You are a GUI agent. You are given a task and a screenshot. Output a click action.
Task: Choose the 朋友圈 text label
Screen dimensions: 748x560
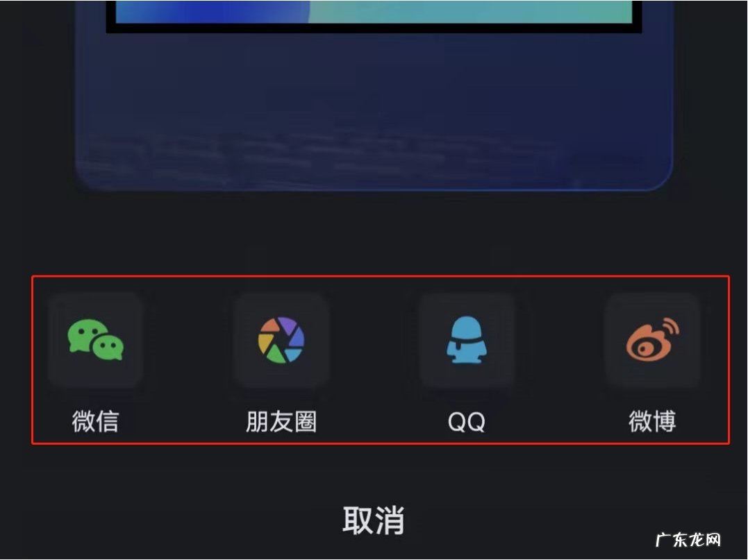[x=281, y=422]
